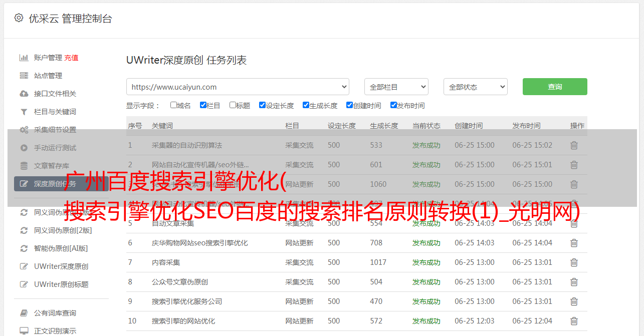Screen dimensions: 644x336
Task: Click trash icon for row 6 庆华购物网站
Action: point(574,243)
